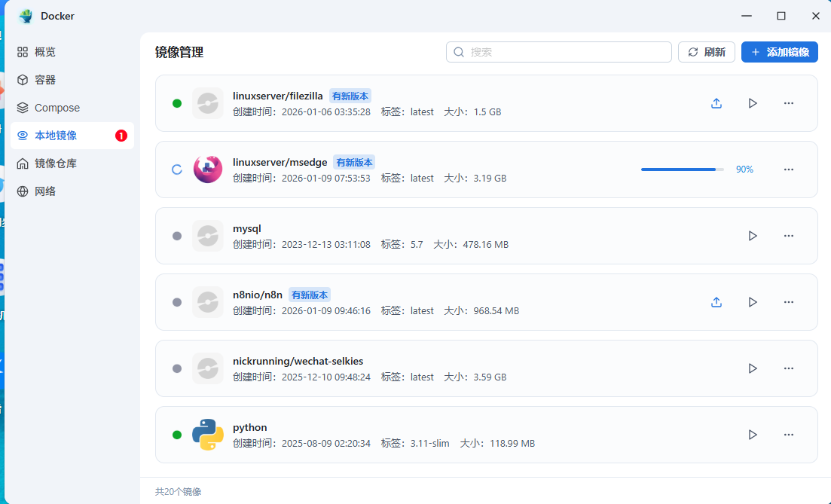The image size is (831, 504).
Task: Click the n8nio/n8n placeholder icon
Action: [208, 302]
